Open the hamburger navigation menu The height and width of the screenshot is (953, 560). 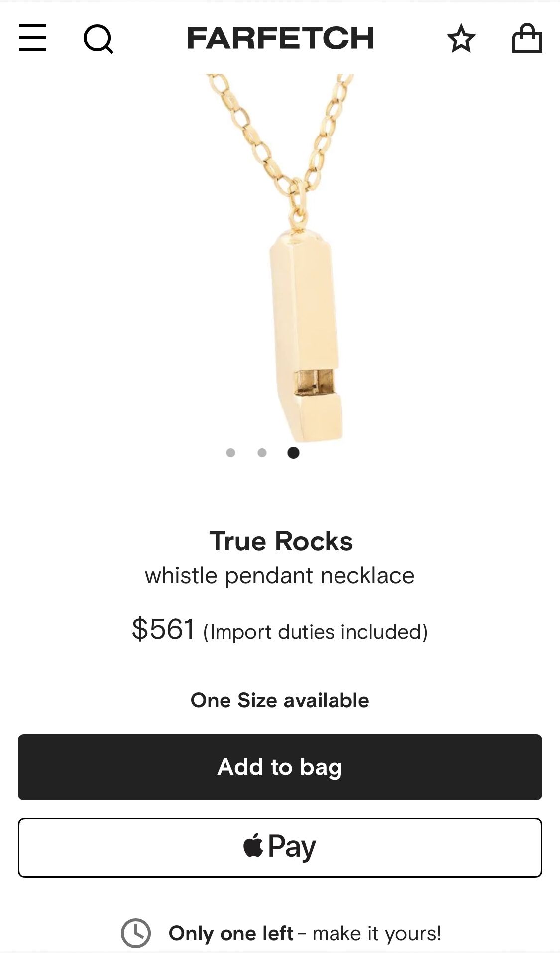[33, 38]
